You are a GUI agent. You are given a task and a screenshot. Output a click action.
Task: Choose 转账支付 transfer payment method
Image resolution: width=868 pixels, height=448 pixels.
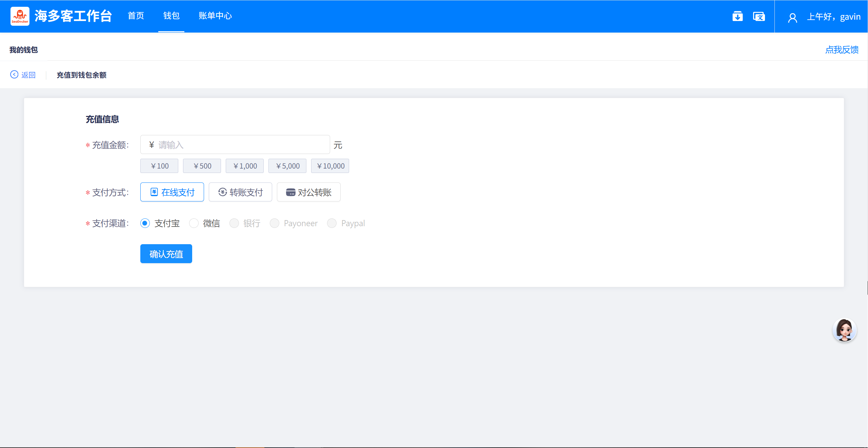click(240, 192)
